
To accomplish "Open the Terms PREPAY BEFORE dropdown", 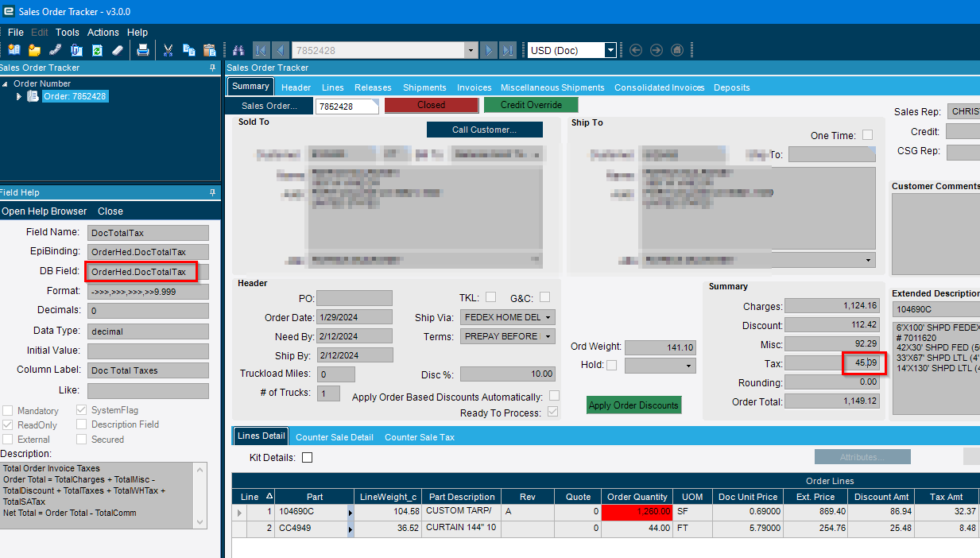I will tap(548, 336).
